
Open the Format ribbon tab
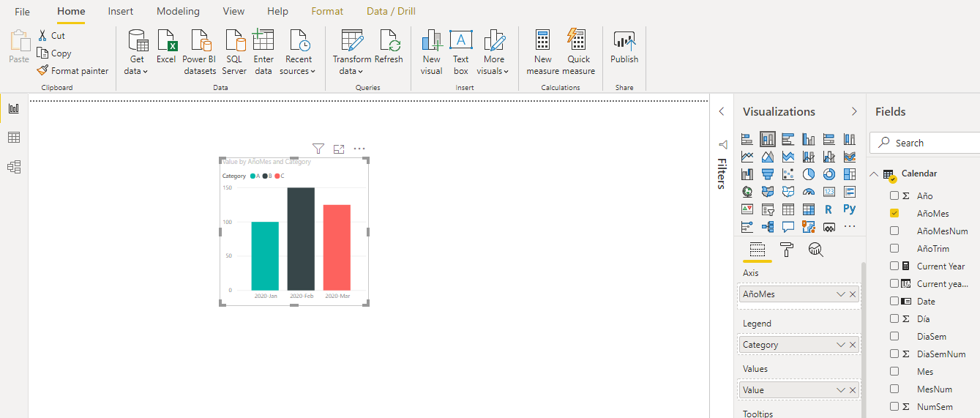[327, 11]
